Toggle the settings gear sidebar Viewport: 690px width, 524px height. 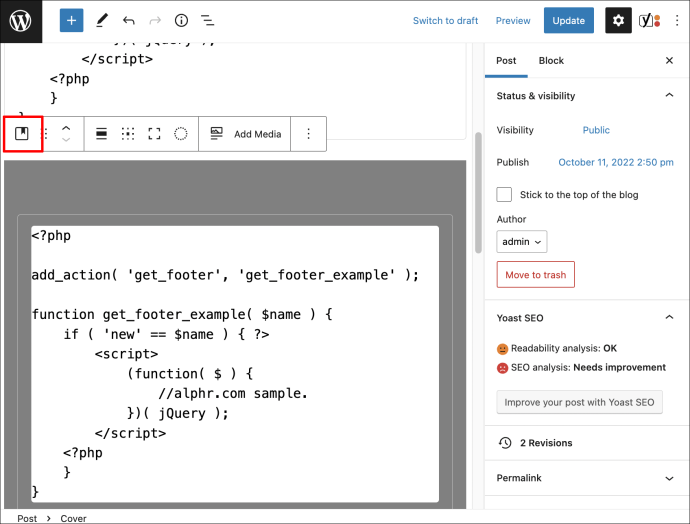click(618, 20)
